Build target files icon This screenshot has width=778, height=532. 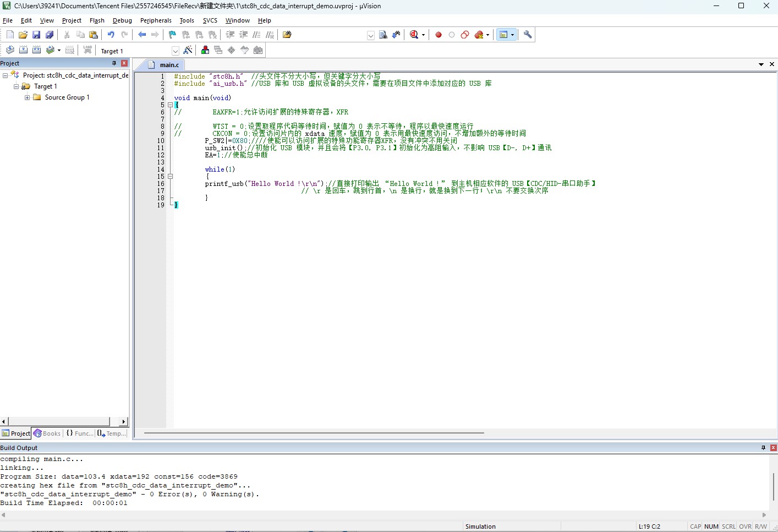[x=23, y=50]
